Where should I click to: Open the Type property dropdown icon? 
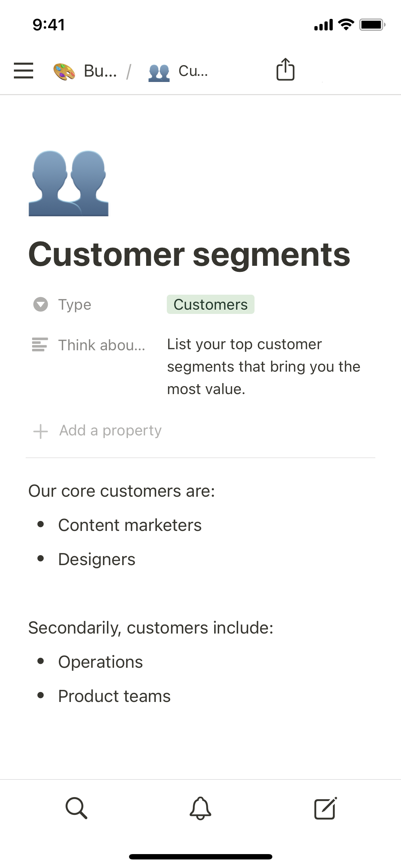[41, 304]
